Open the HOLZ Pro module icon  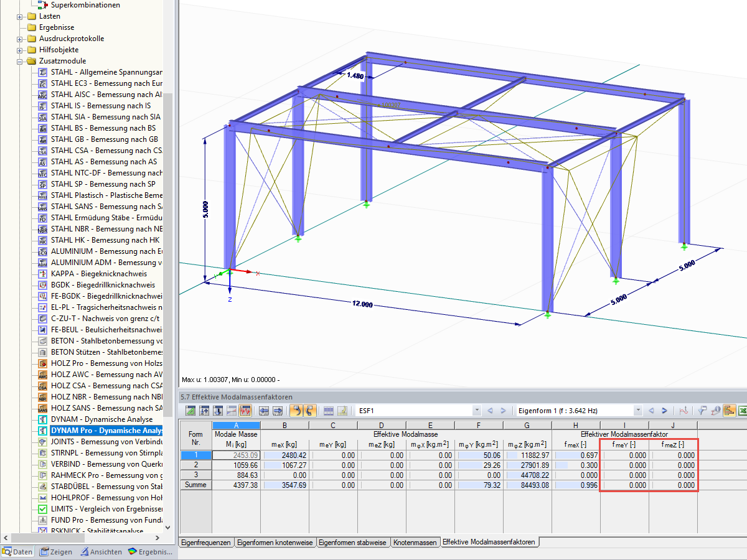(x=42, y=363)
